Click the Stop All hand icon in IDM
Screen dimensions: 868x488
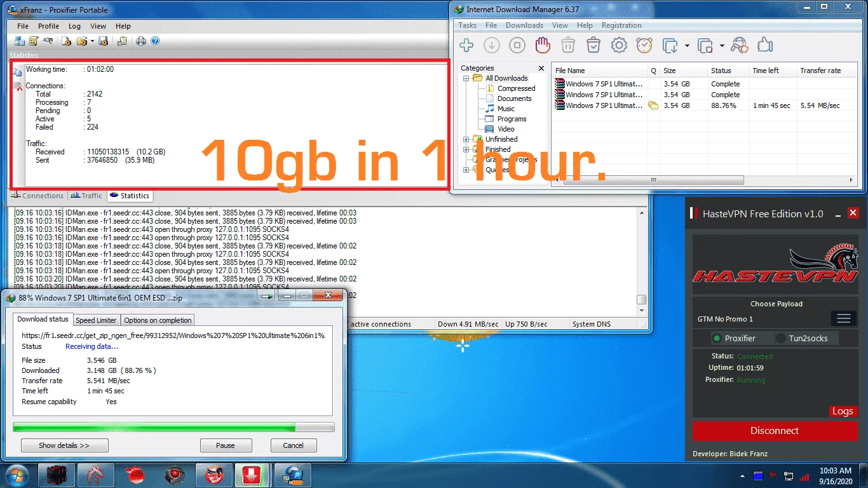(542, 45)
